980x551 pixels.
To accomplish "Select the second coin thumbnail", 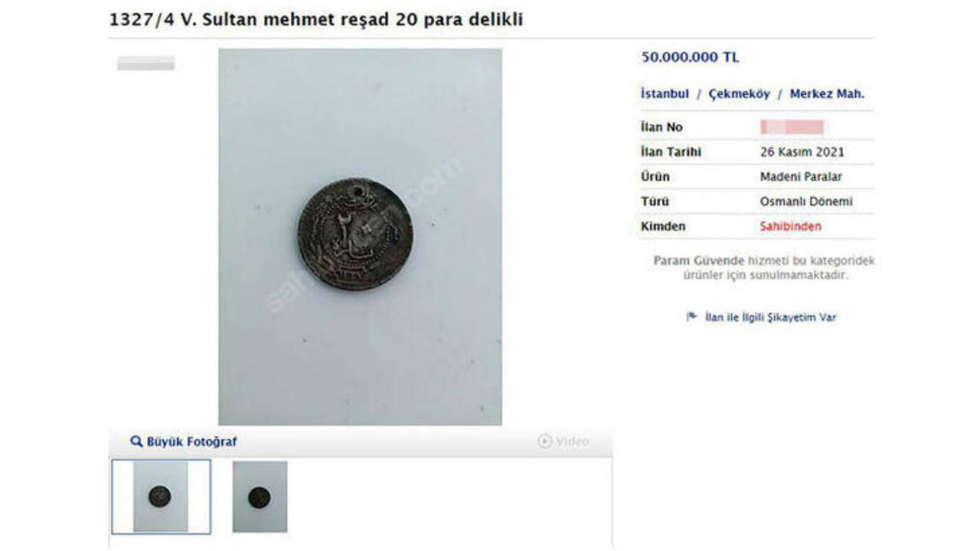I will (260, 497).
